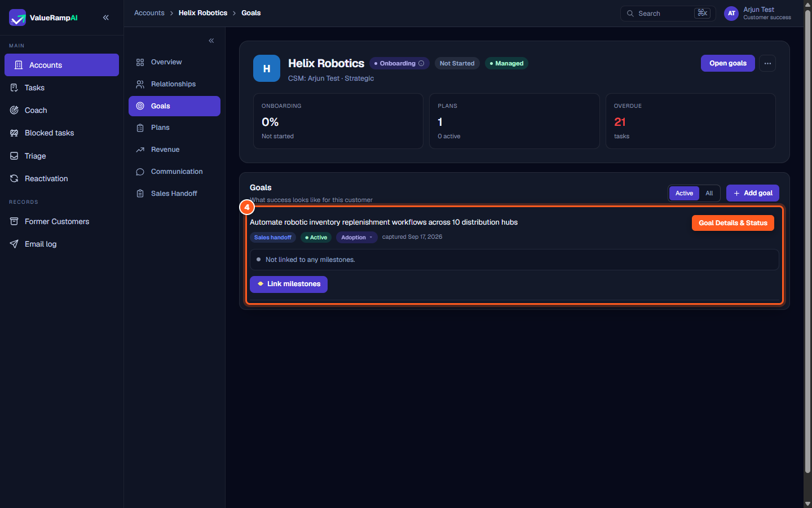812x508 pixels.
Task: Open Reactivation in the sidebar
Action: coord(61,178)
